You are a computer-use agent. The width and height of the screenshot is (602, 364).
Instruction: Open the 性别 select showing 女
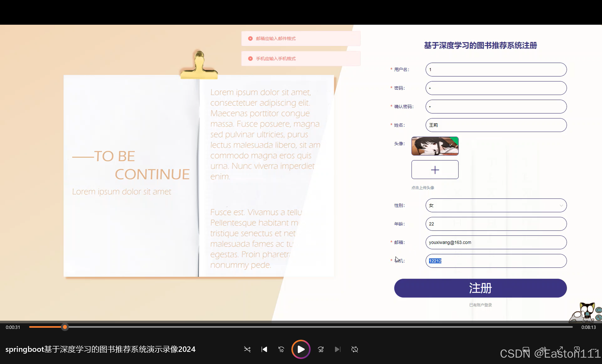click(496, 205)
